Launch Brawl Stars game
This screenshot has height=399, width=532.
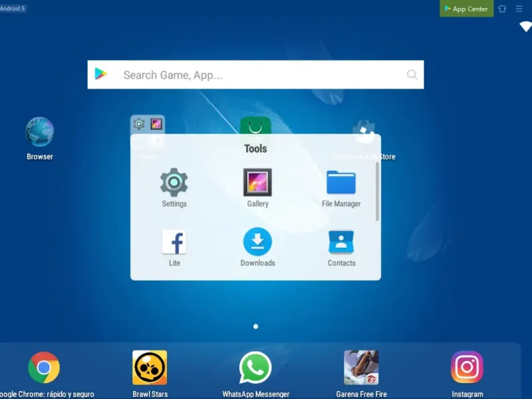click(150, 368)
